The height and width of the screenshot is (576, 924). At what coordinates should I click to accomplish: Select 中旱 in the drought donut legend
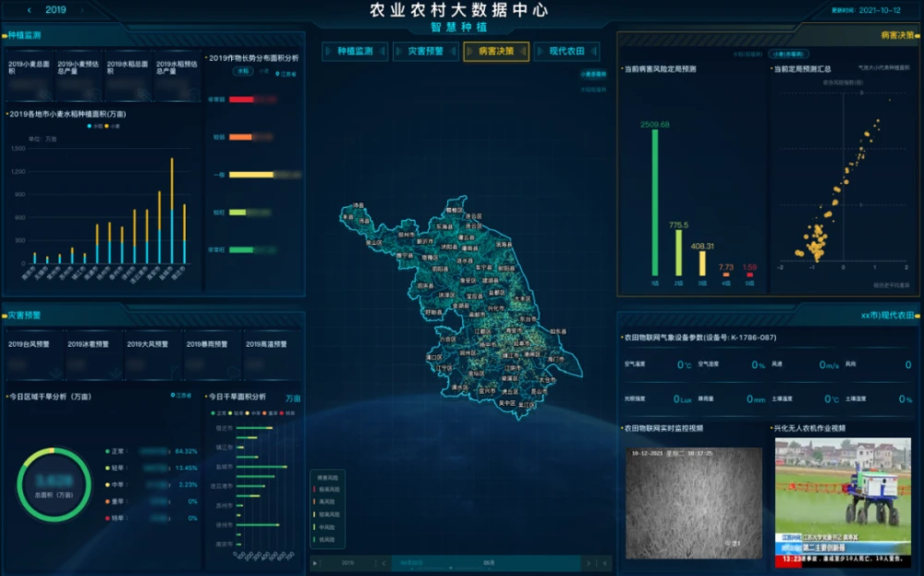coord(115,484)
